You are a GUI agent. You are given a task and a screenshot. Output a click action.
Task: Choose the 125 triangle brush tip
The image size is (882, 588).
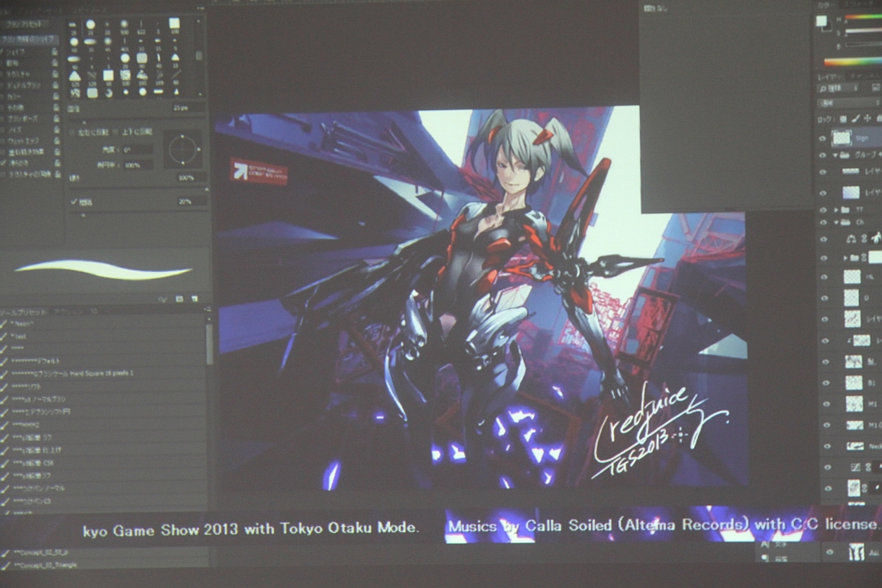(x=74, y=77)
